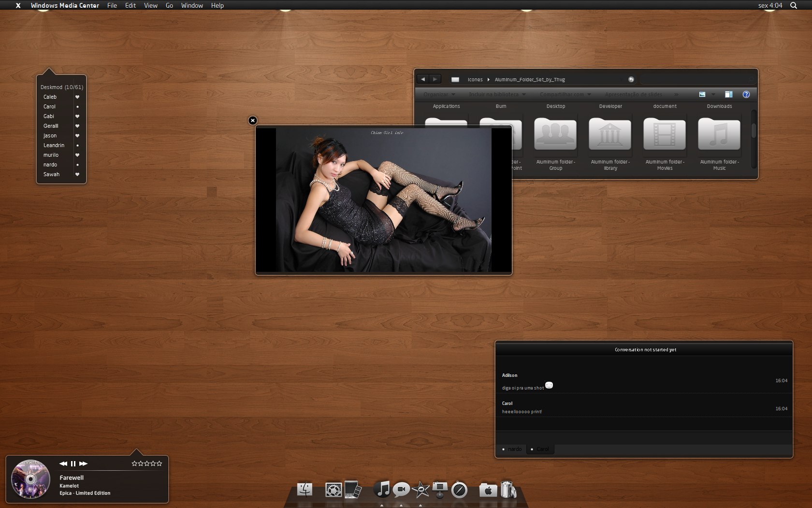Open Spotlight search magnifier in menu bar
The width and height of the screenshot is (812, 508).
tap(794, 5)
